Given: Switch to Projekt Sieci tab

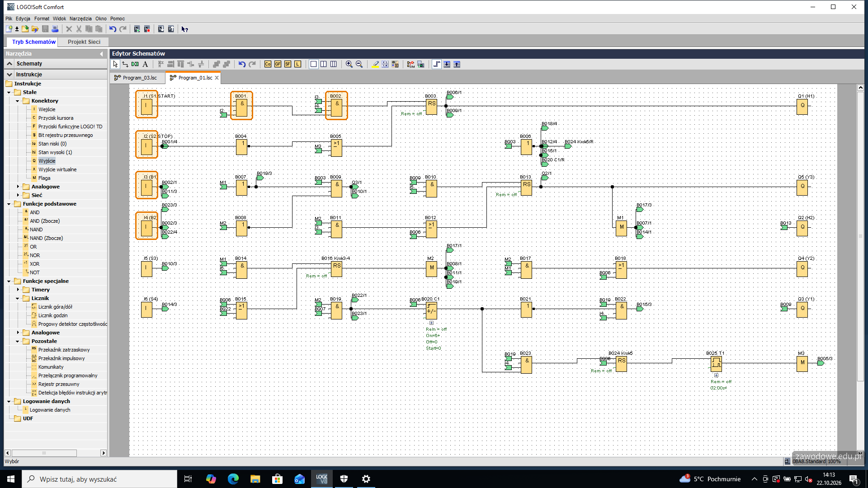Looking at the screenshot, I should click(x=84, y=42).
